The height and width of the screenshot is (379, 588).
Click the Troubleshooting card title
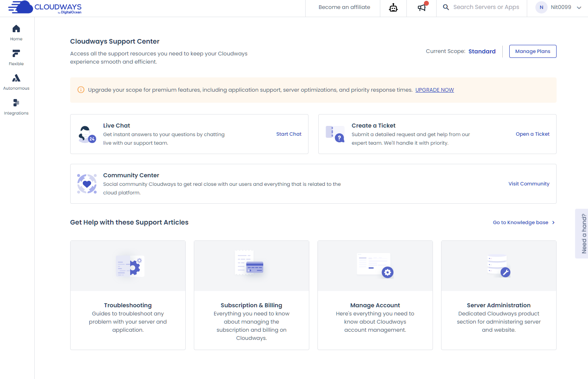(128, 305)
